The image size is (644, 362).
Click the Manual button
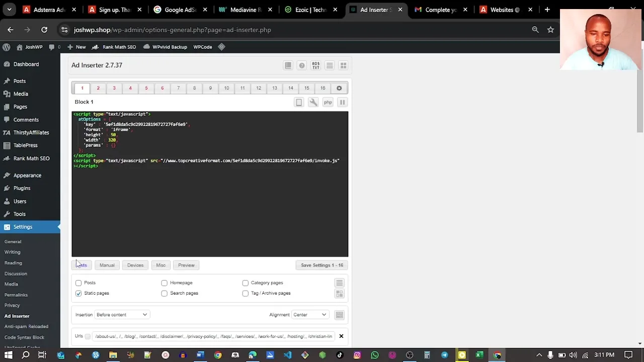pyautogui.click(x=107, y=265)
